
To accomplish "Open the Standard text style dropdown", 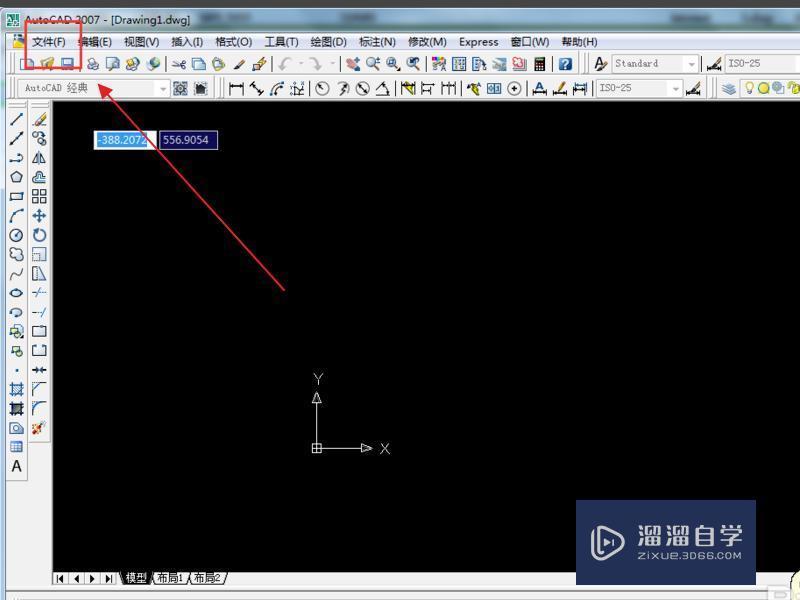I will tap(692, 63).
